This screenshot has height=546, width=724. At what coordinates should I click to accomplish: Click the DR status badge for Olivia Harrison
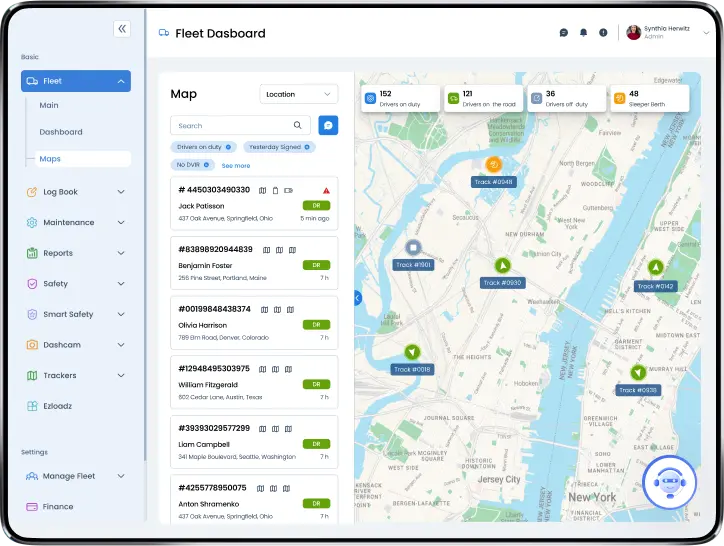[x=316, y=325]
